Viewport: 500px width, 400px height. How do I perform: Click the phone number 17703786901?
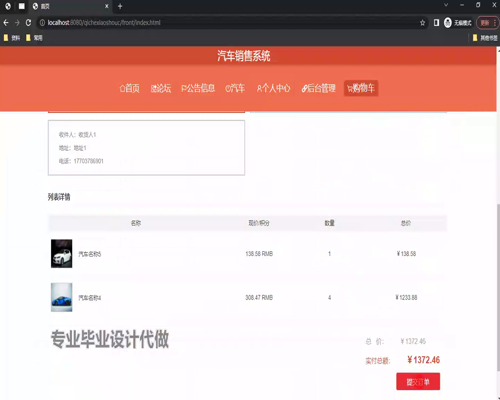(88, 161)
